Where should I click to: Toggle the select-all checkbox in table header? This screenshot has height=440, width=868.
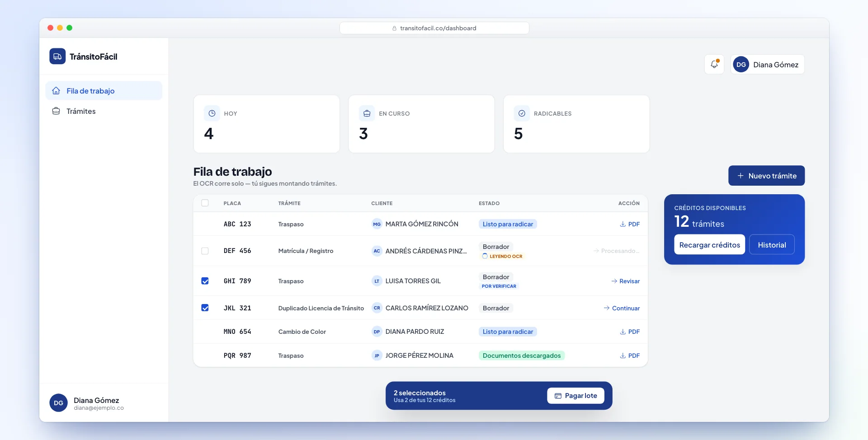coord(205,203)
